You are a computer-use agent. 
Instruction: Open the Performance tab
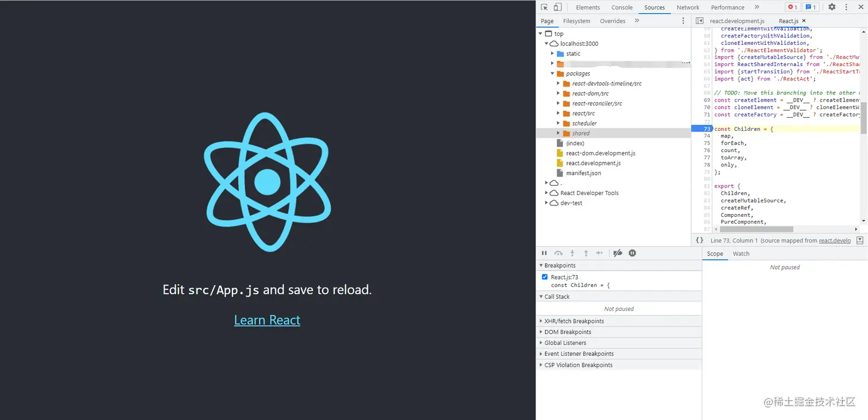pos(727,7)
